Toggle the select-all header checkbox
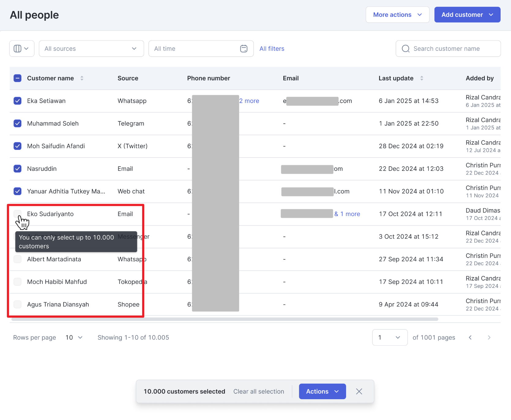The height and width of the screenshot is (420, 511). click(x=17, y=78)
